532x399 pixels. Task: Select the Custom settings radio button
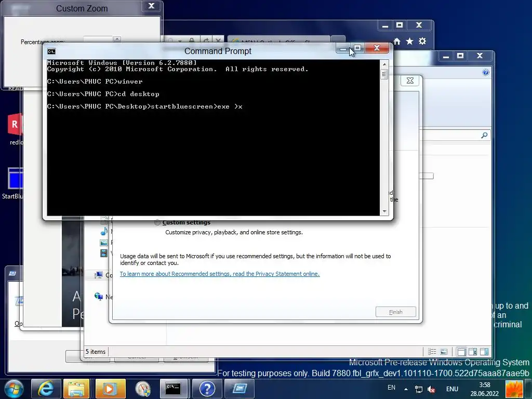tap(157, 222)
